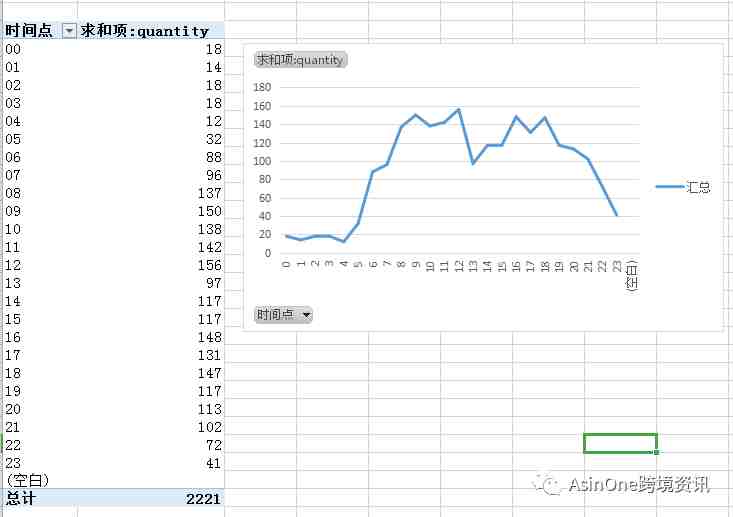Select the grand total value 2221

pos(203,499)
